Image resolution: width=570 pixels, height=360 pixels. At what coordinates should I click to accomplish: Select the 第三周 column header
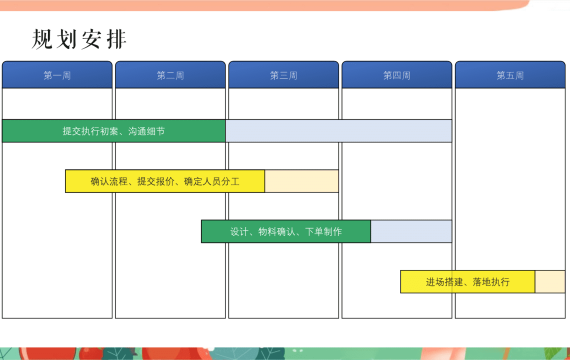click(x=284, y=75)
